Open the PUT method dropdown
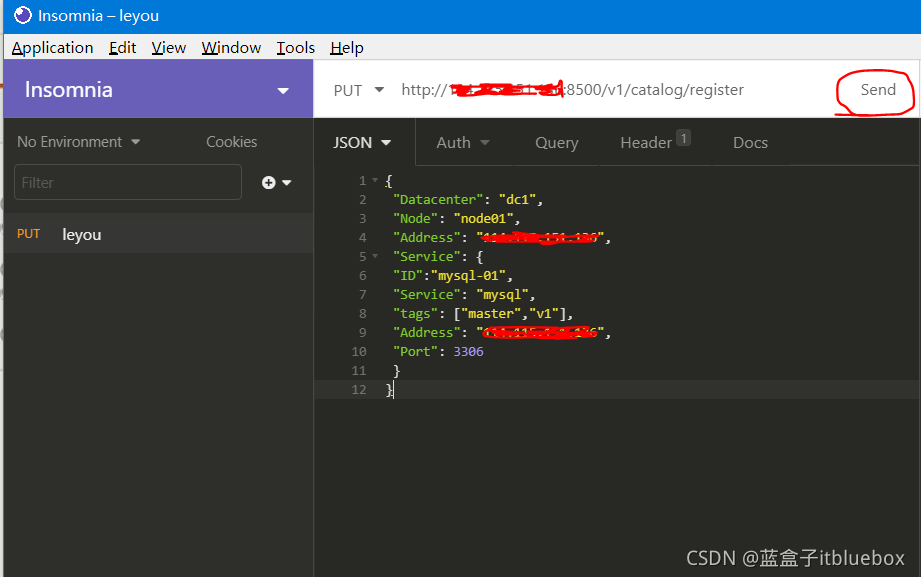 pyautogui.click(x=358, y=90)
